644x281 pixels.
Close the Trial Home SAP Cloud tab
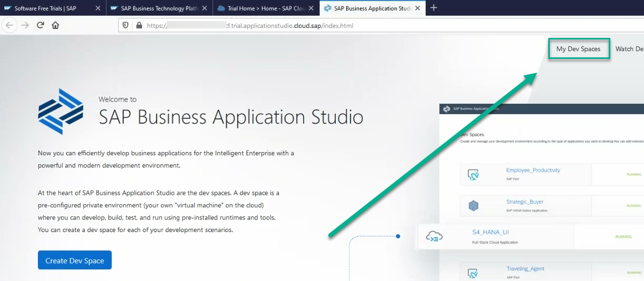point(311,8)
